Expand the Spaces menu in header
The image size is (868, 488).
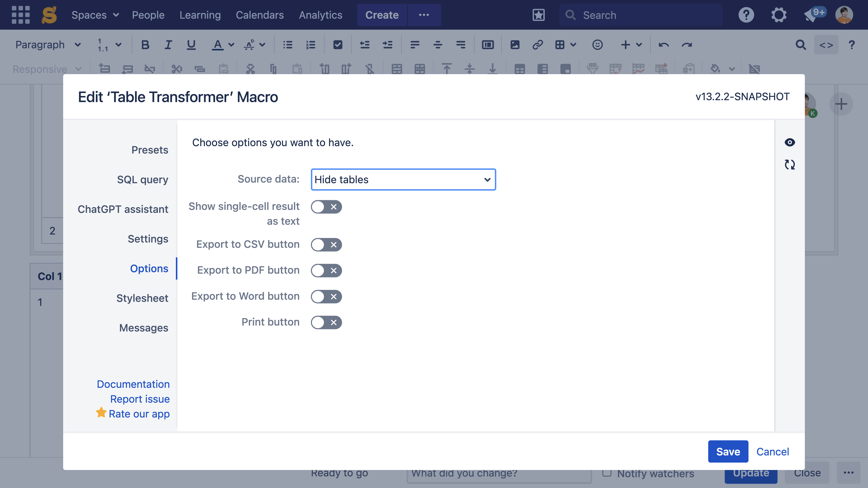pyautogui.click(x=95, y=15)
